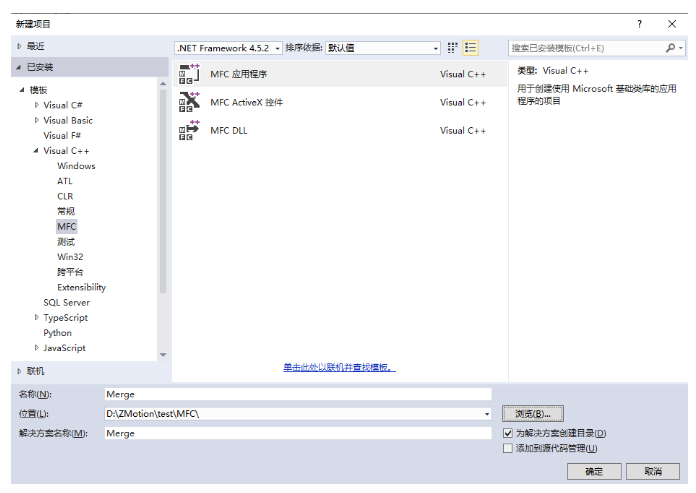Select Windows under Visual C++
Viewport: 696px width, 493px height.
point(76,166)
